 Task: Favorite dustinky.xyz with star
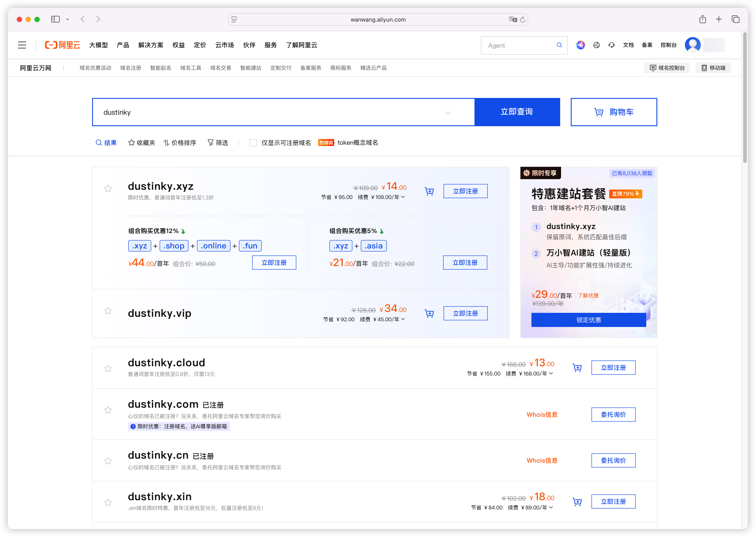tap(108, 188)
